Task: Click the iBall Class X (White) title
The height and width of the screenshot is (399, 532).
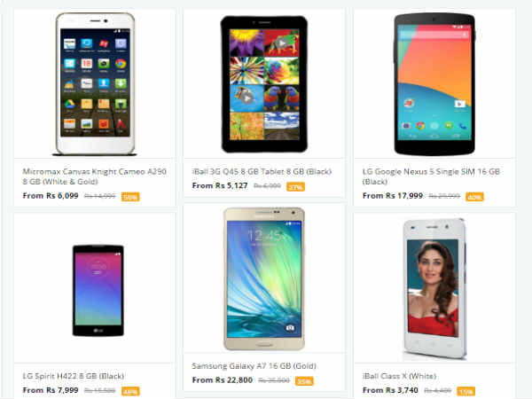Action: tap(399, 376)
